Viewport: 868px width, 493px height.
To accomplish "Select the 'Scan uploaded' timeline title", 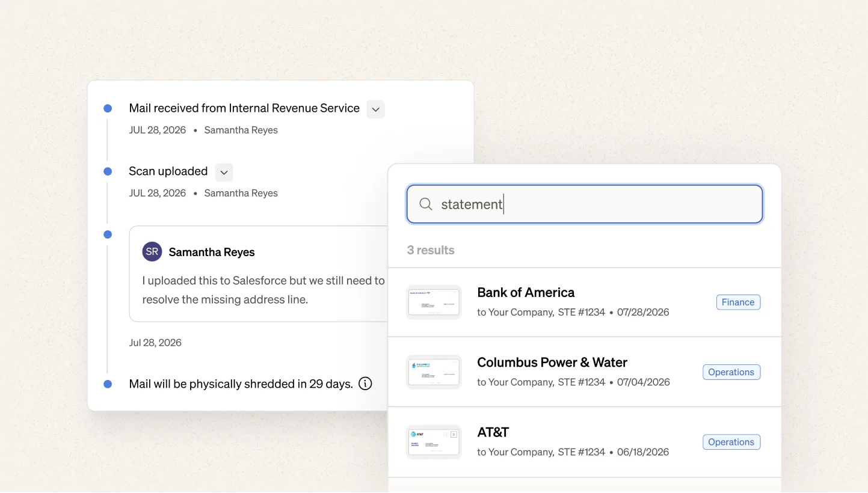I will pos(168,171).
